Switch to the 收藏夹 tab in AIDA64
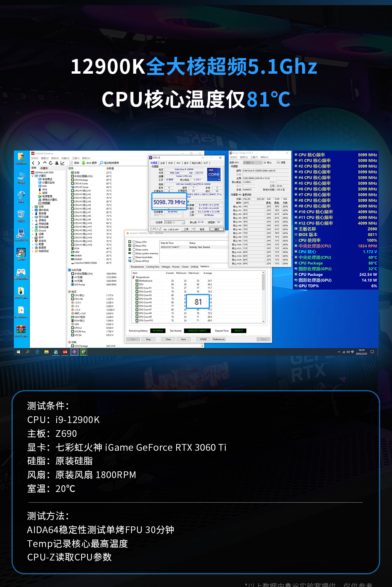392x587 pixels. [44, 168]
